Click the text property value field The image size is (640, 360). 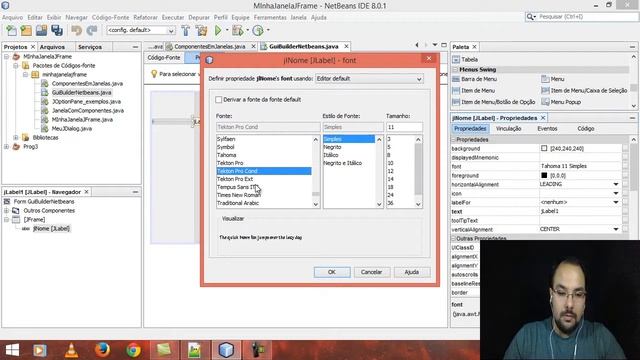(580, 211)
